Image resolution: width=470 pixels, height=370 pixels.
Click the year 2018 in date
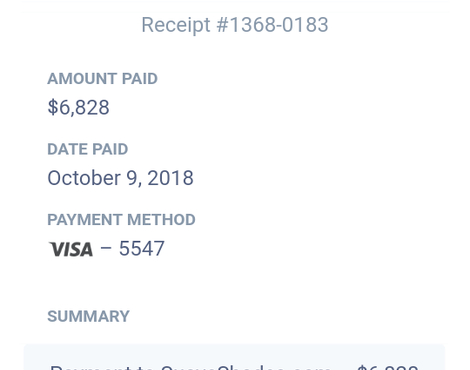[x=170, y=178]
